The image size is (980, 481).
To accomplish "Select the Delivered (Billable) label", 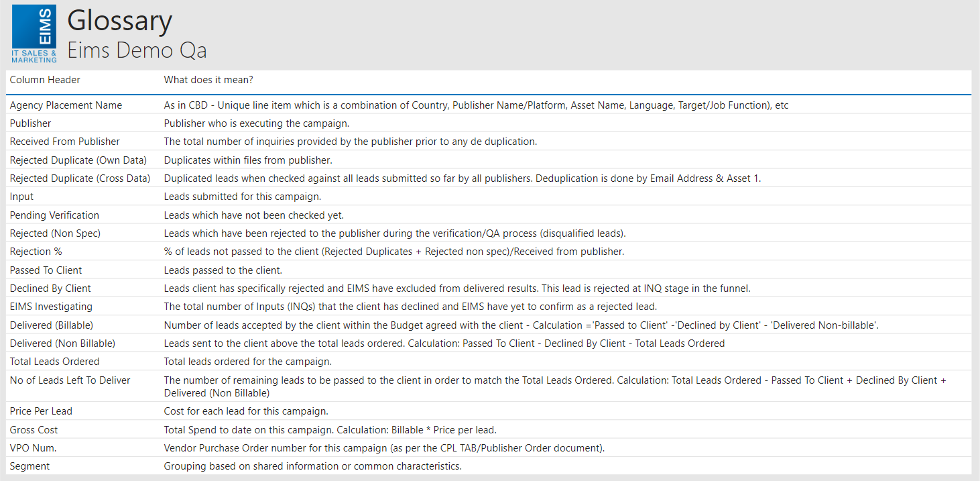I will tap(52, 325).
